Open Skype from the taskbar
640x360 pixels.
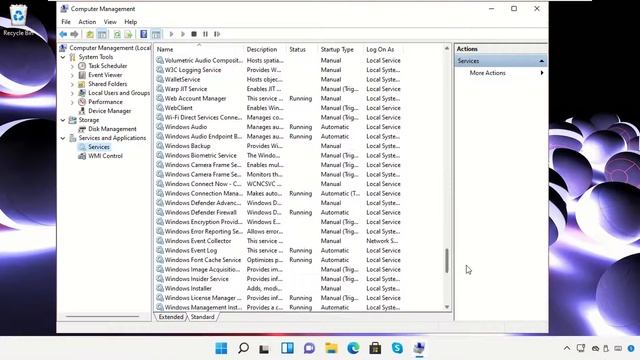point(397,348)
